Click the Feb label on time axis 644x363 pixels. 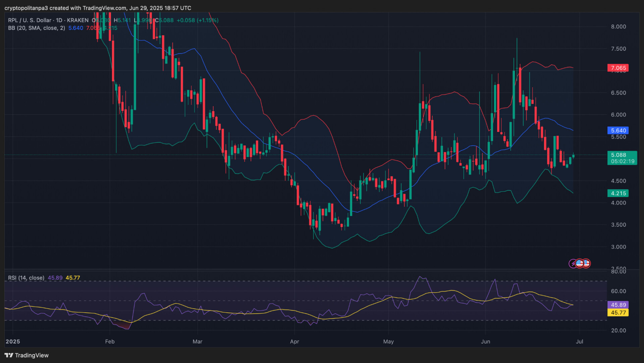[x=110, y=342]
